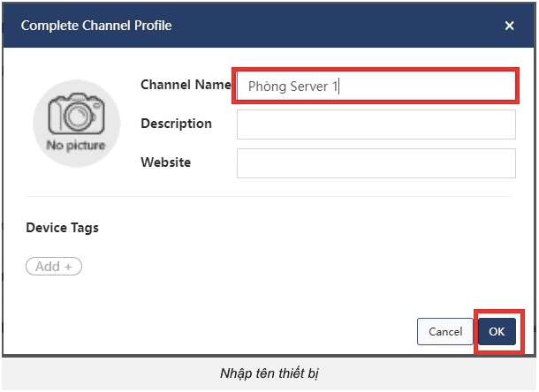This screenshot has width=539, height=392.
Task: Click the Channel Name input field
Action: [x=375, y=87]
